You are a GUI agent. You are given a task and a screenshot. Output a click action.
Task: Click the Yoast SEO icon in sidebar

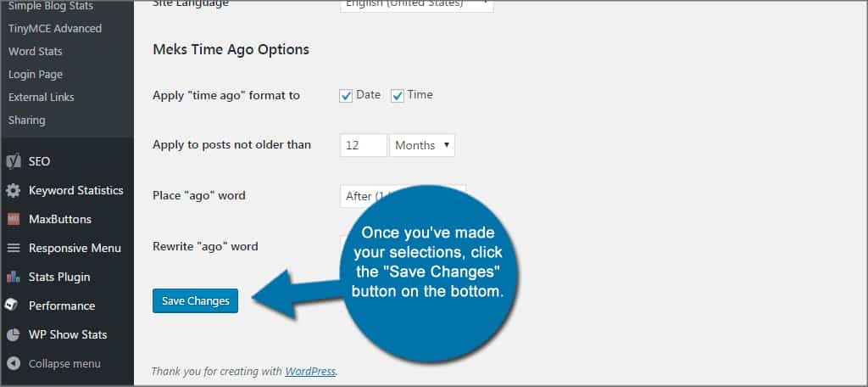[x=14, y=161]
